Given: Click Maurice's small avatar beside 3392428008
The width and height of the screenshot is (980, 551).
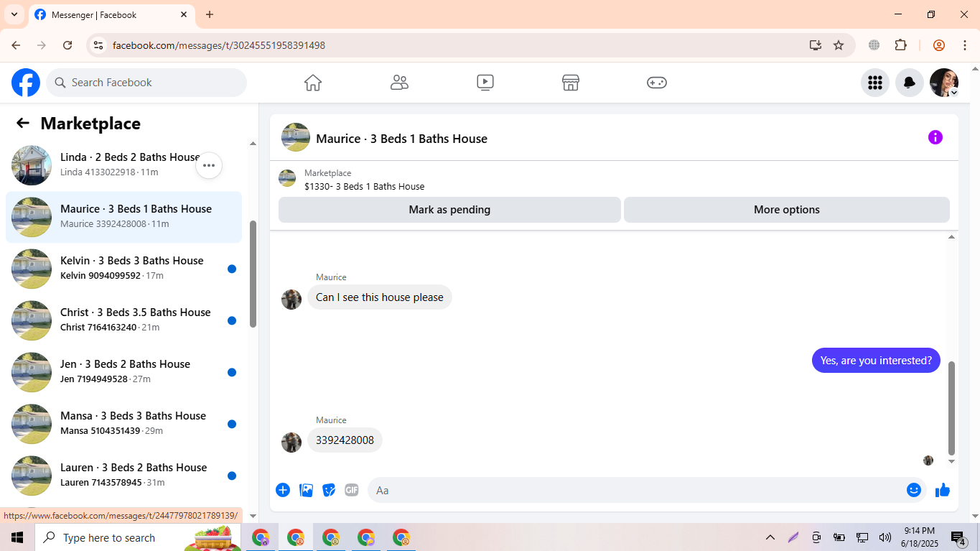Looking at the screenshot, I should [291, 443].
